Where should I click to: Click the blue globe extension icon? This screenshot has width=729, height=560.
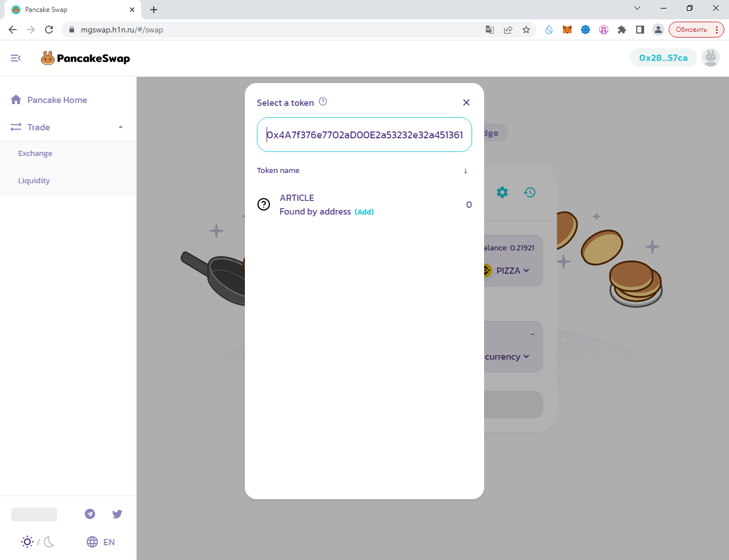click(x=585, y=30)
